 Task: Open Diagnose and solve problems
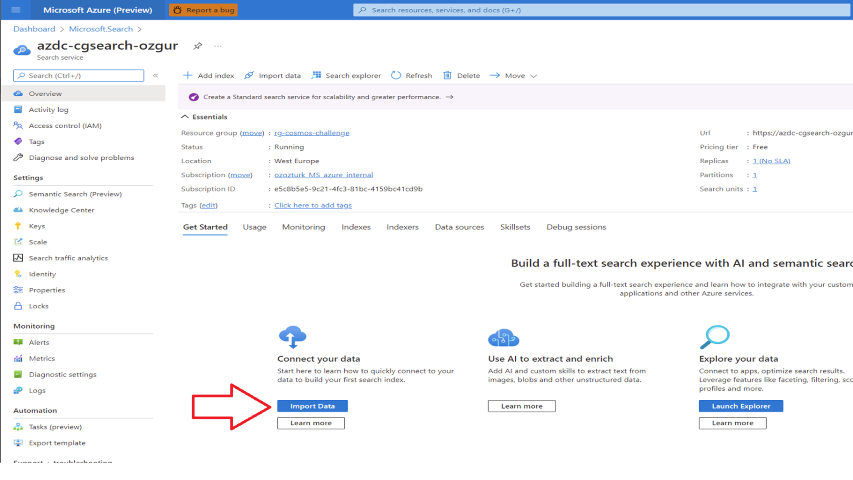pos(84,157)
